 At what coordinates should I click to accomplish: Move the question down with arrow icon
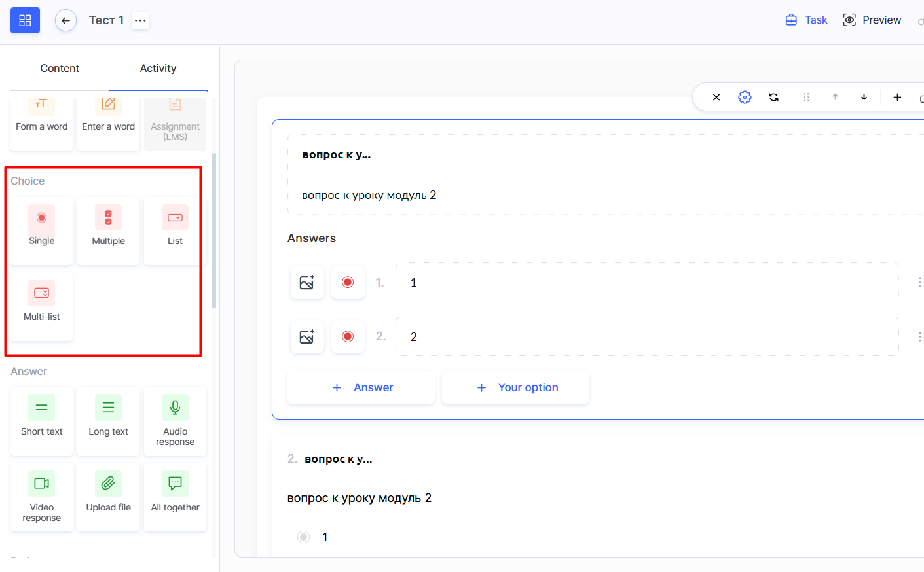tap(864, 97)
